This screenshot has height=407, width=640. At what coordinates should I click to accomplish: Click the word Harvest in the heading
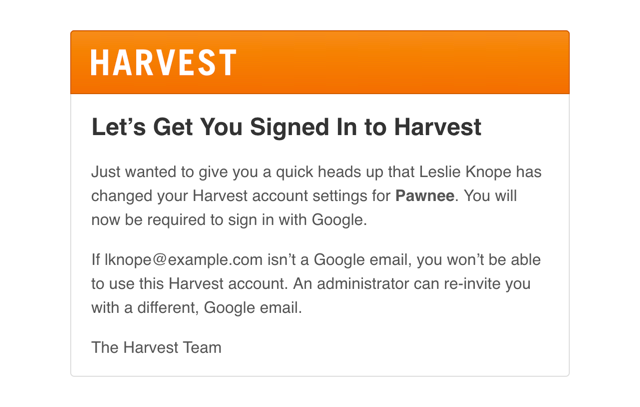coord(438,127)
